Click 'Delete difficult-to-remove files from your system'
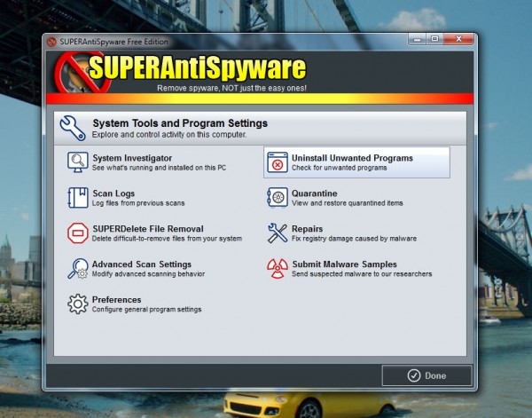 pos(167,239)
